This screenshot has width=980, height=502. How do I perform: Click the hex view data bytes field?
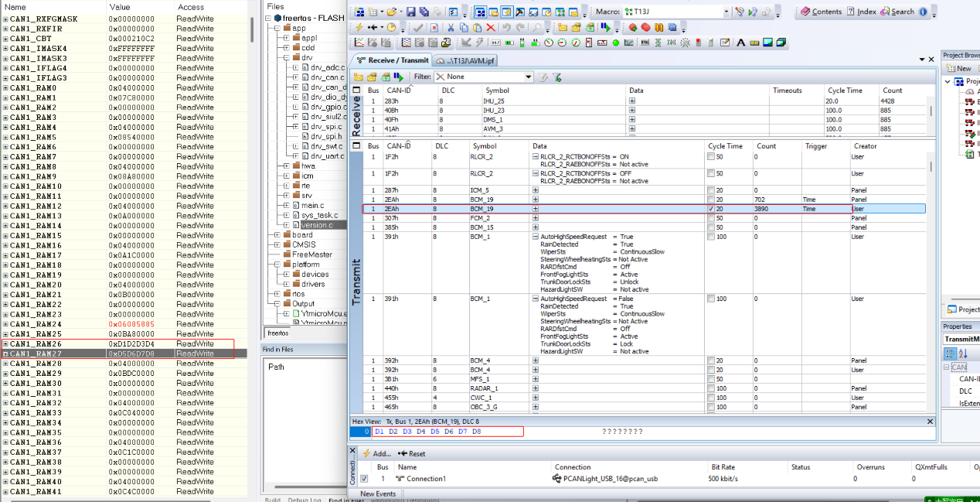[x=447, y=431]
